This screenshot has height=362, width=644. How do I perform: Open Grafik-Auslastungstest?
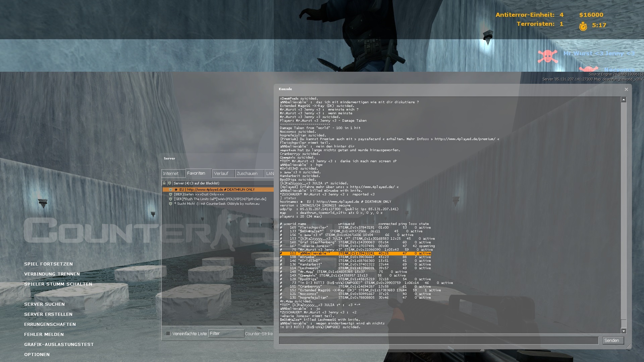tap(59, 345)
